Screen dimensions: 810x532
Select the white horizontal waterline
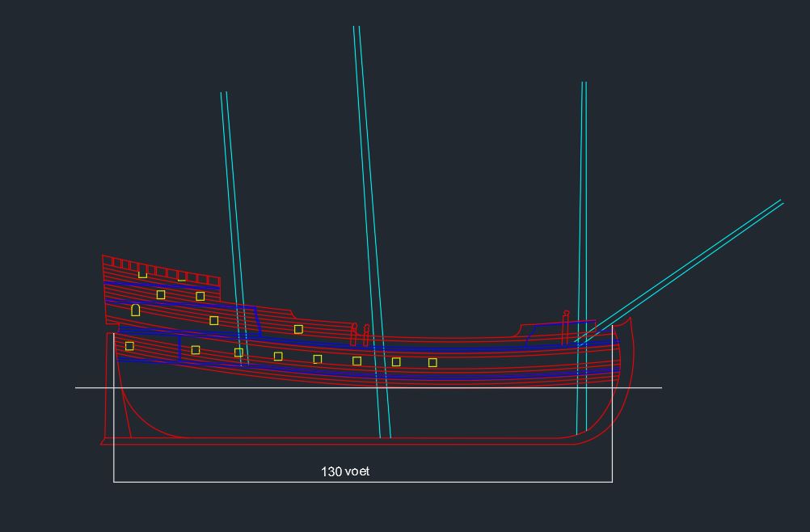(x=369, y=387)
